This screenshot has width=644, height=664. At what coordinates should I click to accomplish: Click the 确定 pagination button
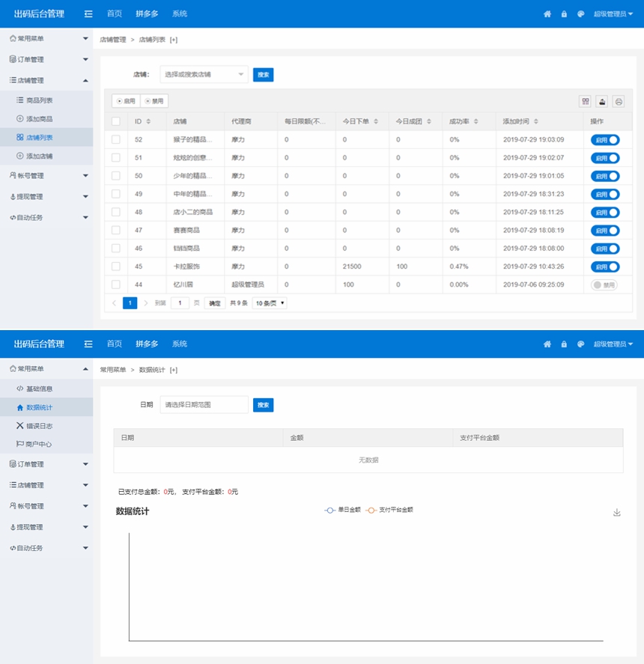click(x=215, y=303)
